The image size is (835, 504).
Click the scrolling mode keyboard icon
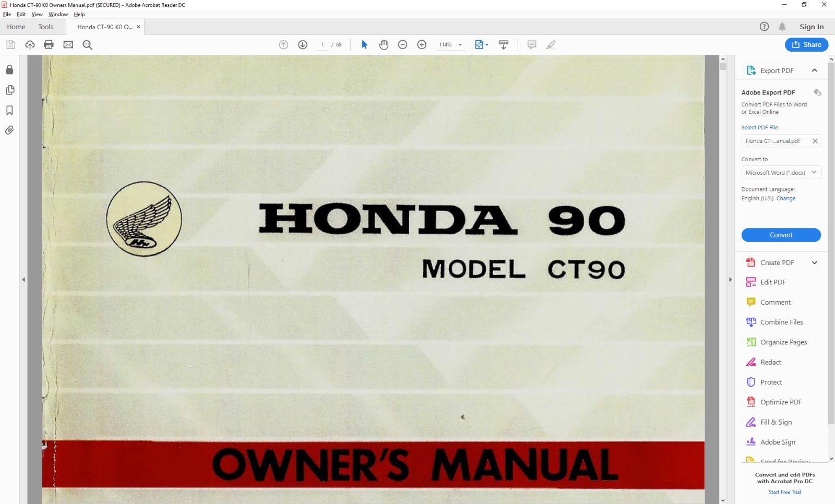(504, 45)
